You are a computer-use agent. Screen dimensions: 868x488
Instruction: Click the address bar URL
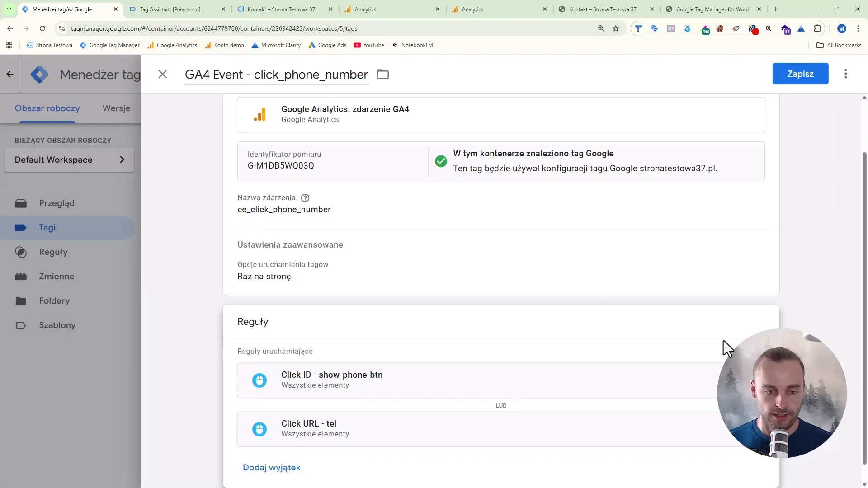point(214,28)
